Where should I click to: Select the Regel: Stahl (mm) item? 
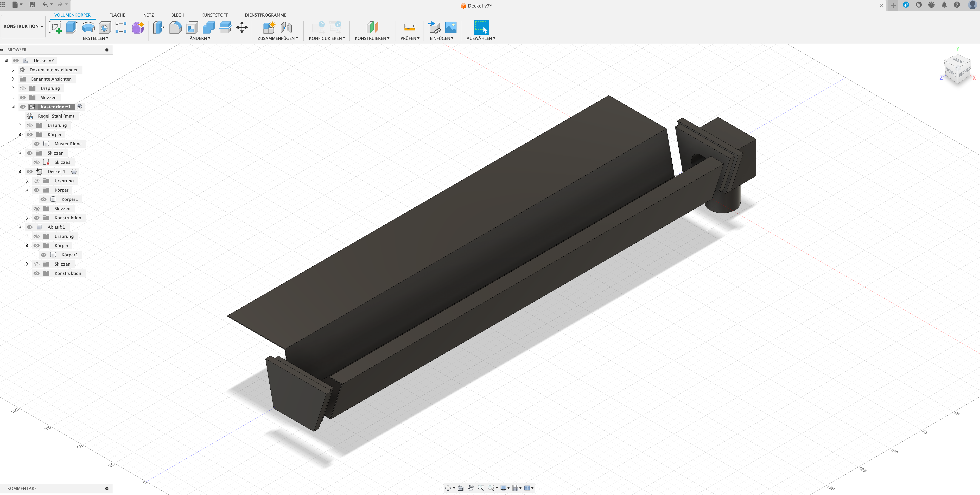tap(56, 116)
